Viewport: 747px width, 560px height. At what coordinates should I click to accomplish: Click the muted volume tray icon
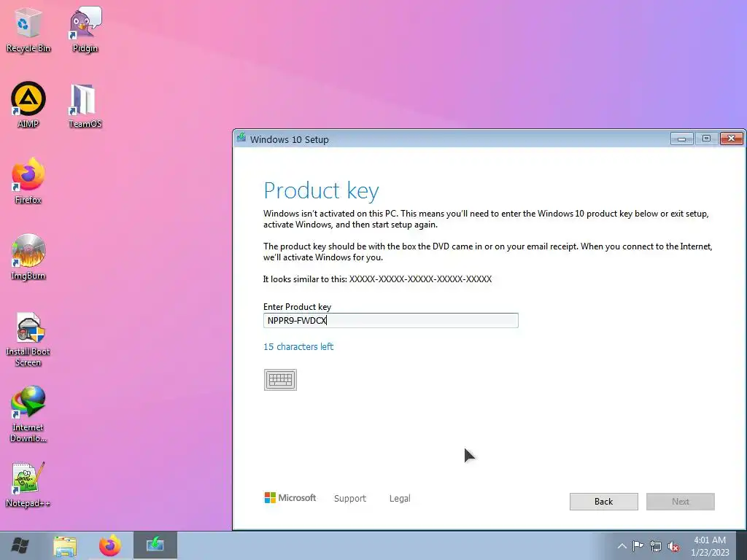click(x=673, y=546)
